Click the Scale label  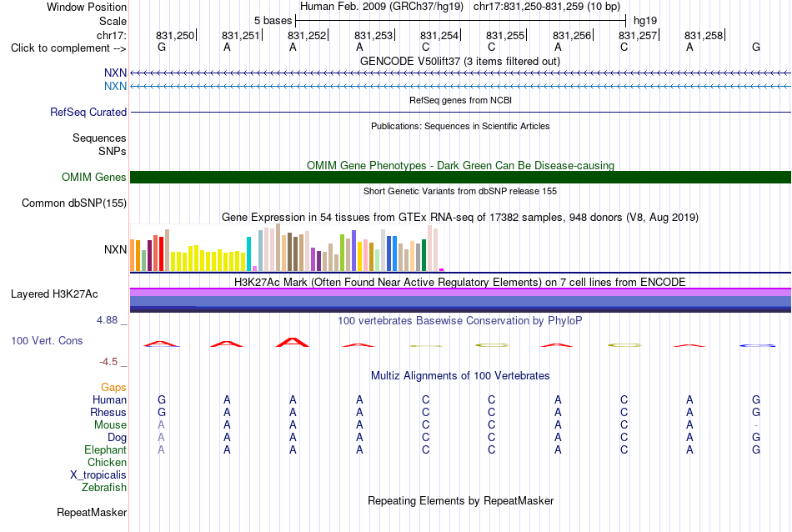coord(113,21)
